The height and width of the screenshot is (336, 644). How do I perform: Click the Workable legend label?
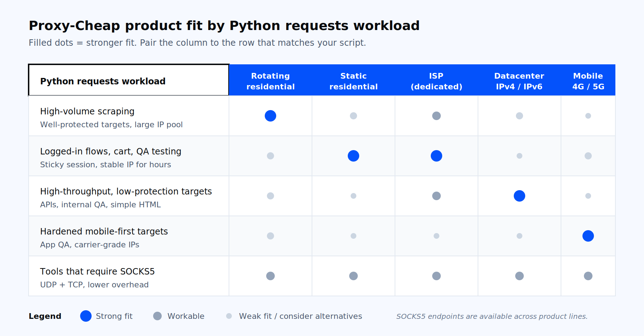186,316
